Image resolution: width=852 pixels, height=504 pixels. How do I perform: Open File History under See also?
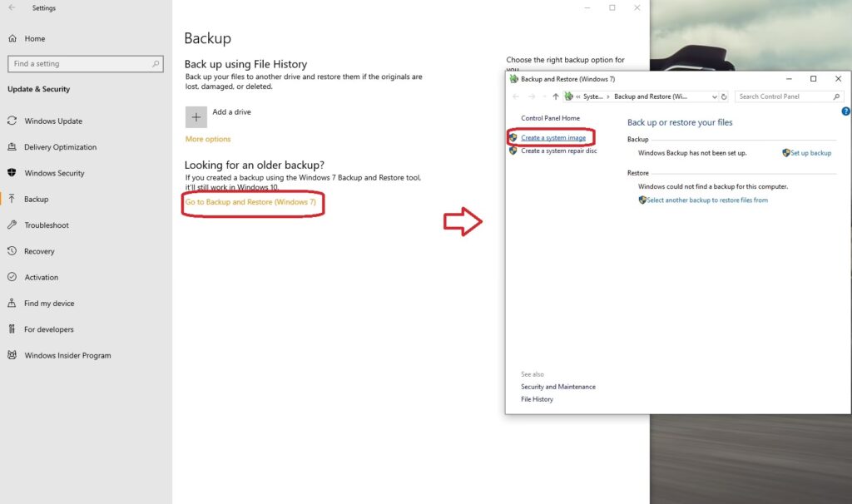pos(537,399)
